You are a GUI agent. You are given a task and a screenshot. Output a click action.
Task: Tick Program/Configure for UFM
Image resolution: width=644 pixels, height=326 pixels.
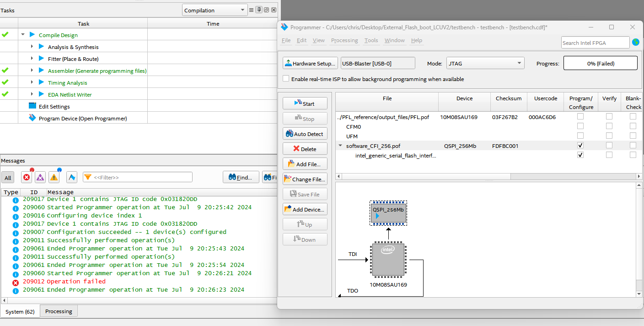point(580,136)
